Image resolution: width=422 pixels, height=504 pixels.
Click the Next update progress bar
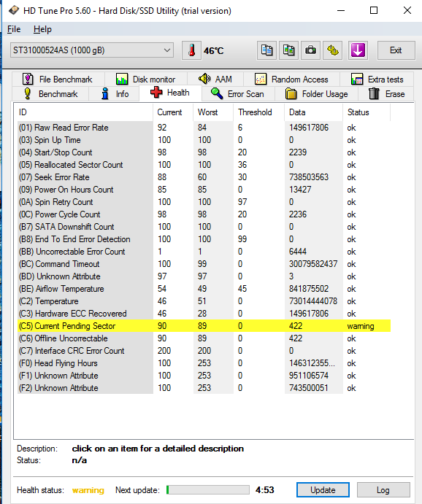tap(208, 490)
